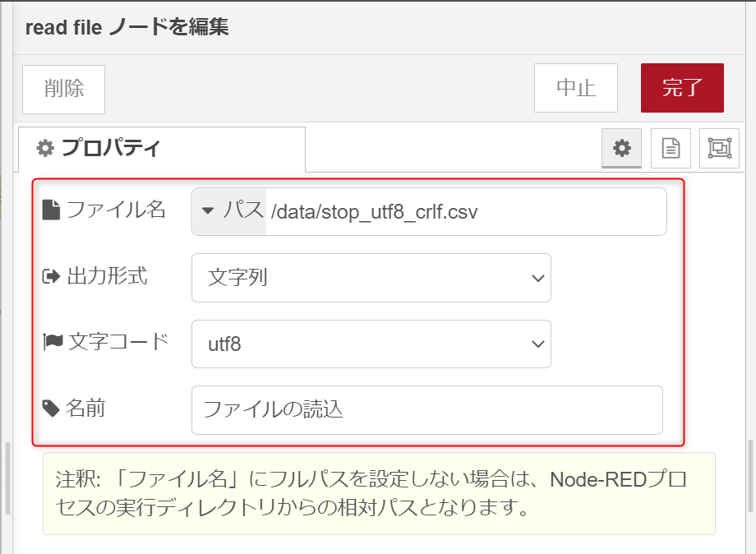756x554 pixels.
Task: Click the file icon beside ファイル名
Action: coord(51,210)
